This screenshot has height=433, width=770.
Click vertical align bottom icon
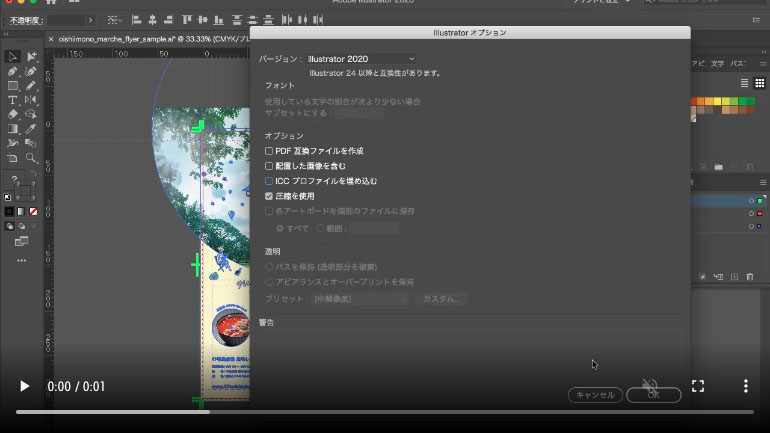coord(219,20)
